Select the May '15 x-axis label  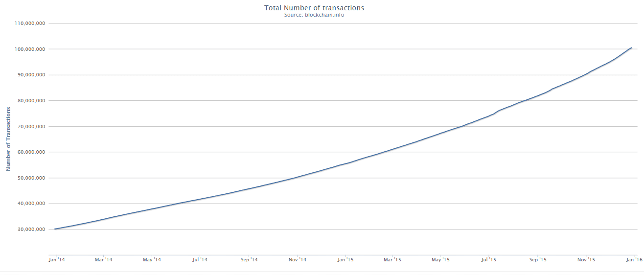pyautogui.click(x=440, y=259)
